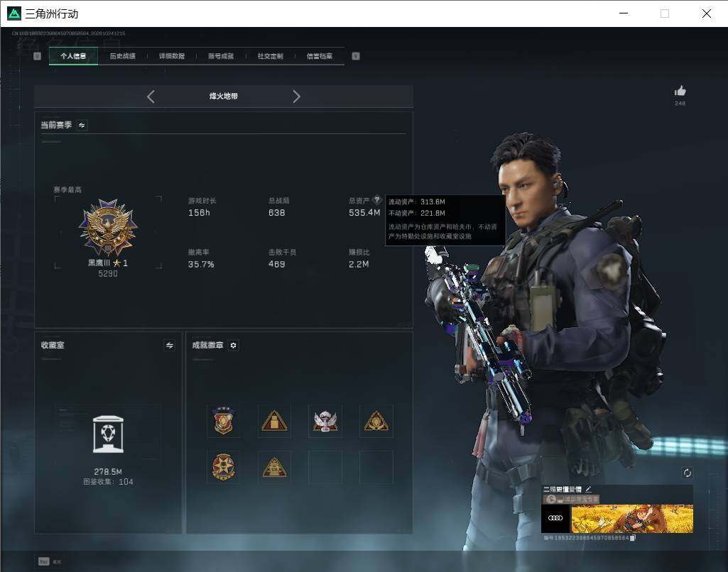Click the previous-tab key icon left of 个人信息
Image resolution: width=728 pixels, height=572 pixels.
[x=38, y=56]
